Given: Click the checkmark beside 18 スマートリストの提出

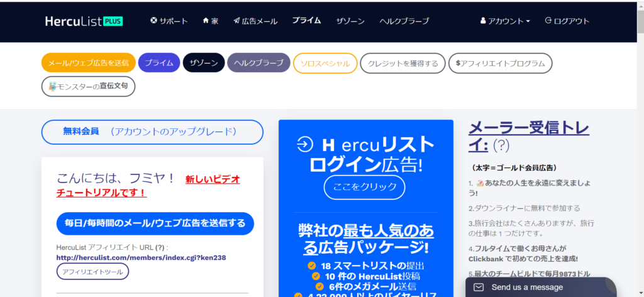Looking at the screenshot, I should [312, 266].
